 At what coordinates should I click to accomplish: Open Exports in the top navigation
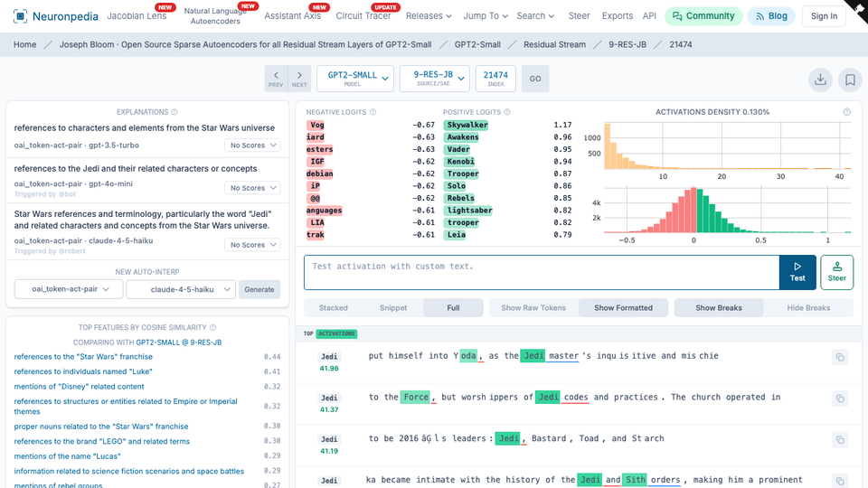pos(618,16)
